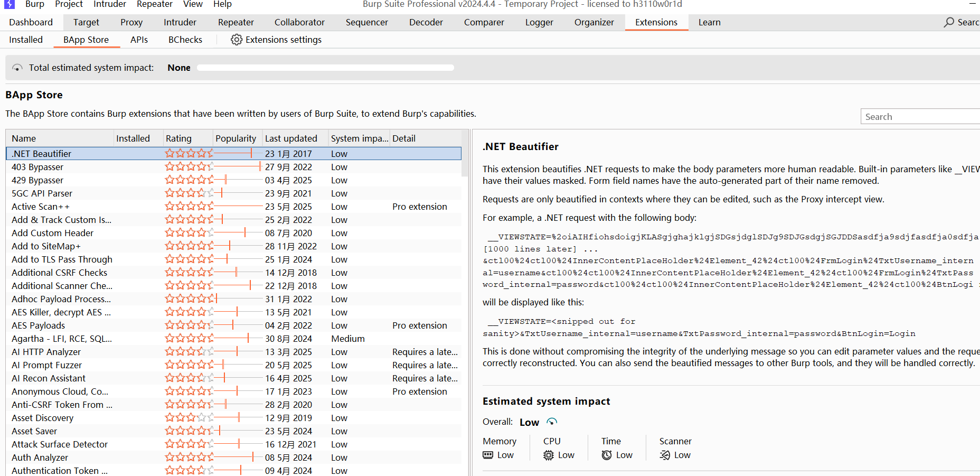Click popularity bar of 403 Bypasser
The image size is (980, 476).
[238, 167]
